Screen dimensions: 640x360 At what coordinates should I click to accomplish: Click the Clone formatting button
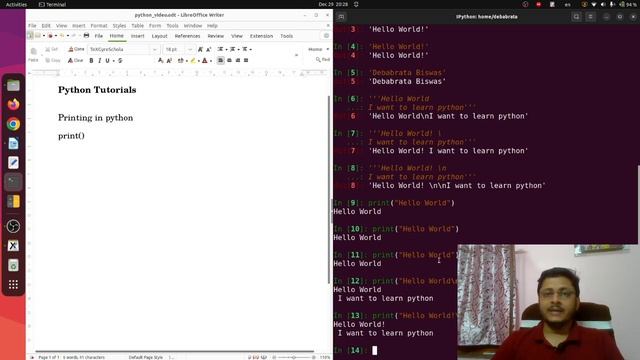[x=76, y=49]
